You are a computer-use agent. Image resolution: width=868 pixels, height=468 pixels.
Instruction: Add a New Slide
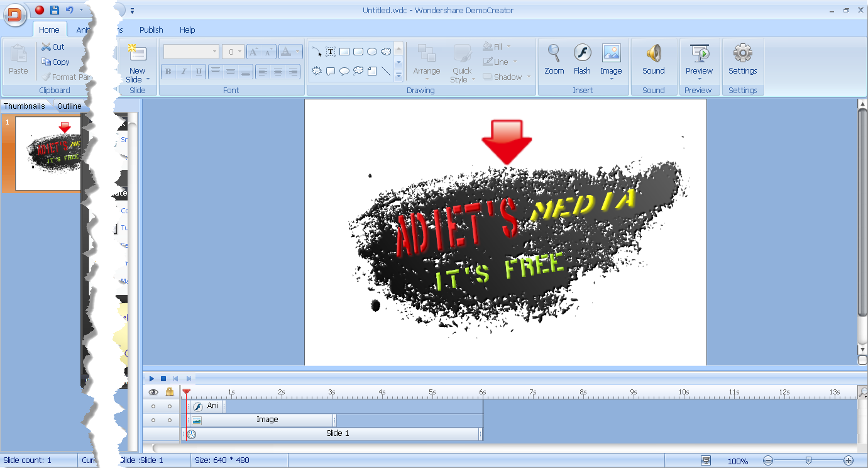click(x=137, y=63)
